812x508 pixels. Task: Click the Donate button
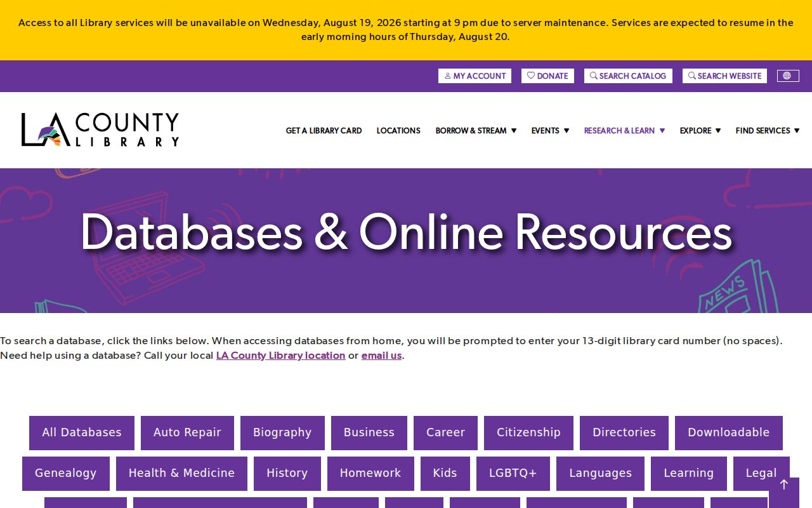coord(547,76)
